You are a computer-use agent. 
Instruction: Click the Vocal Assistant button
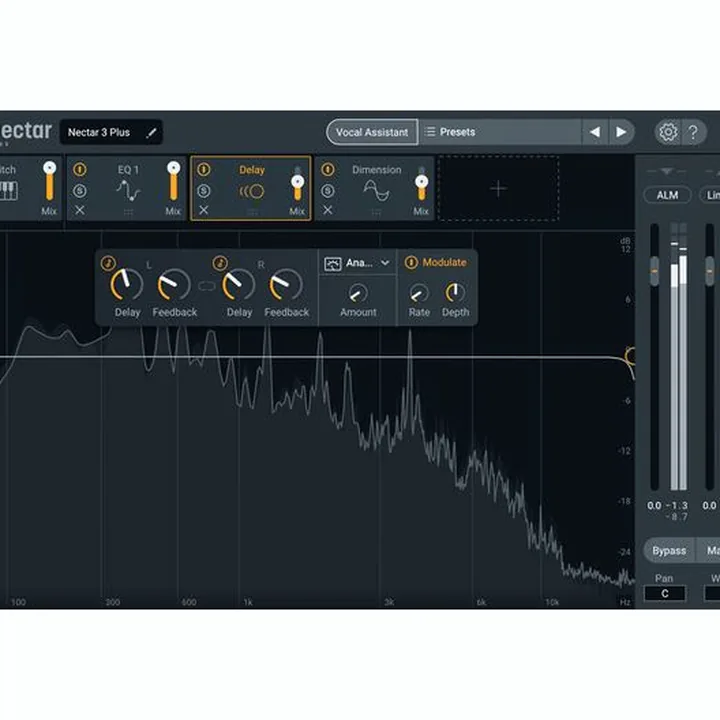[x=372, y=132]
